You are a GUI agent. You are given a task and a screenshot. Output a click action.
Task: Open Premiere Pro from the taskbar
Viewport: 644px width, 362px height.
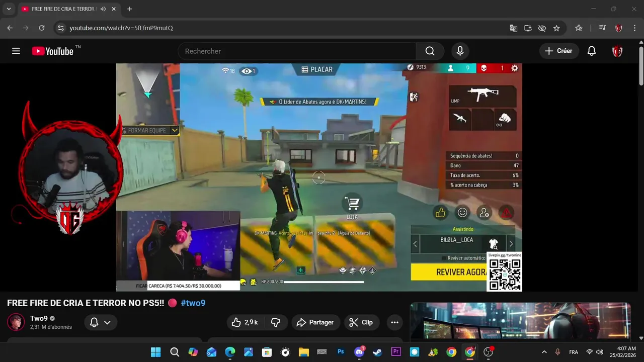pos(396,352)
